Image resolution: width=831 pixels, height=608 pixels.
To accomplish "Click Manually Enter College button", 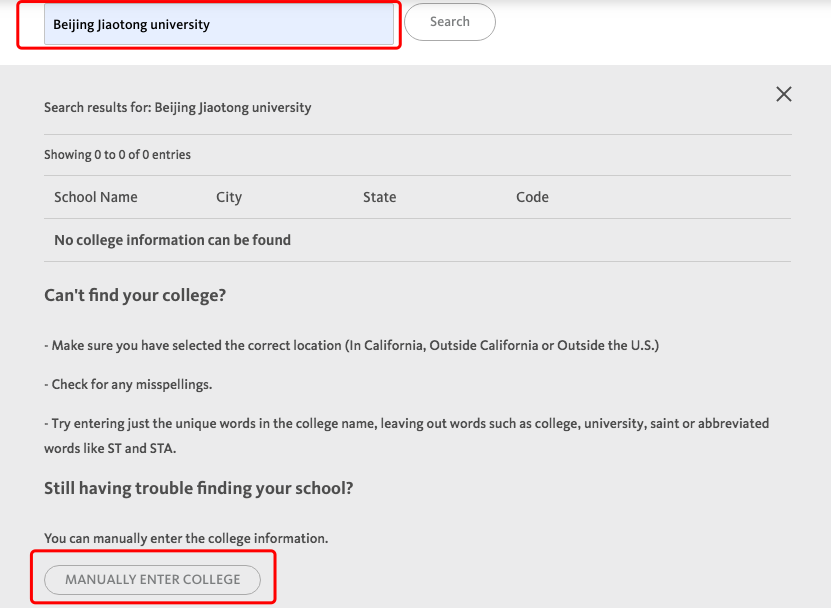I will 153,579.
